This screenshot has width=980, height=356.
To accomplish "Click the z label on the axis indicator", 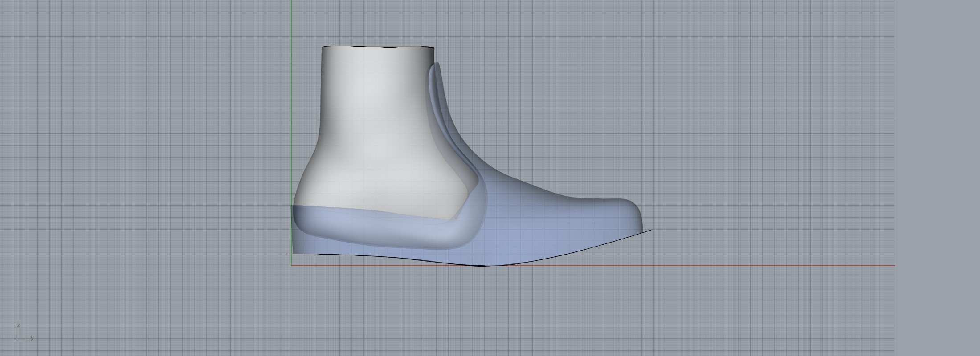I will coord(19,326).
